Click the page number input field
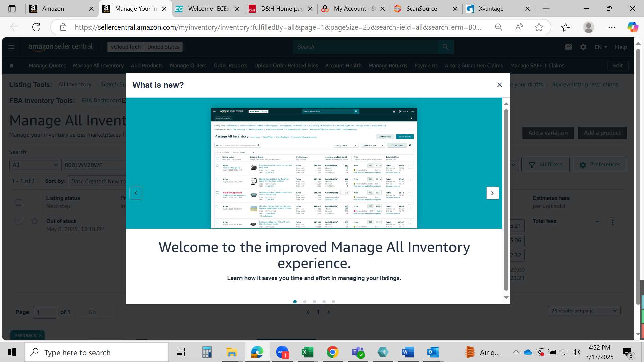Screen dimensions: 644x362 click(x=45, y=312)
